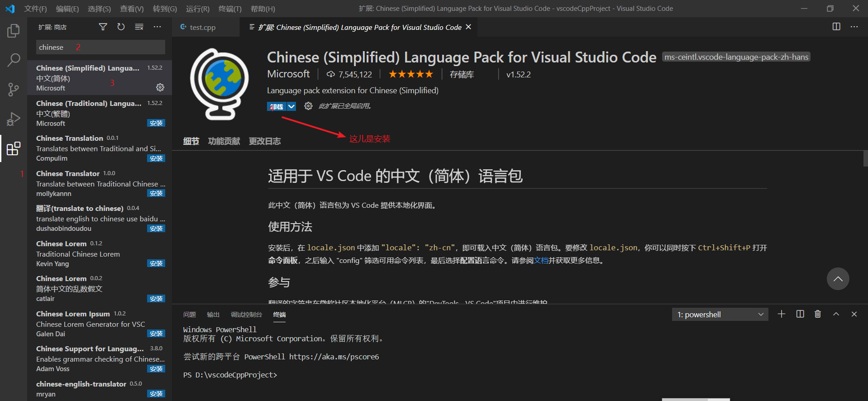Viewport: 868px width, 401px height.
Task: Open the 编辑(E) menu
Action: (67, 9)
